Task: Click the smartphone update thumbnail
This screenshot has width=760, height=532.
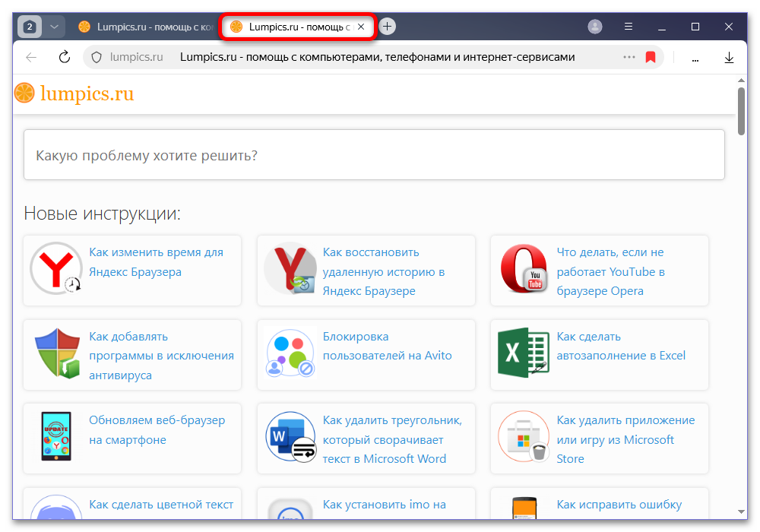Action: pyautogui.click(x=56, y=436)
